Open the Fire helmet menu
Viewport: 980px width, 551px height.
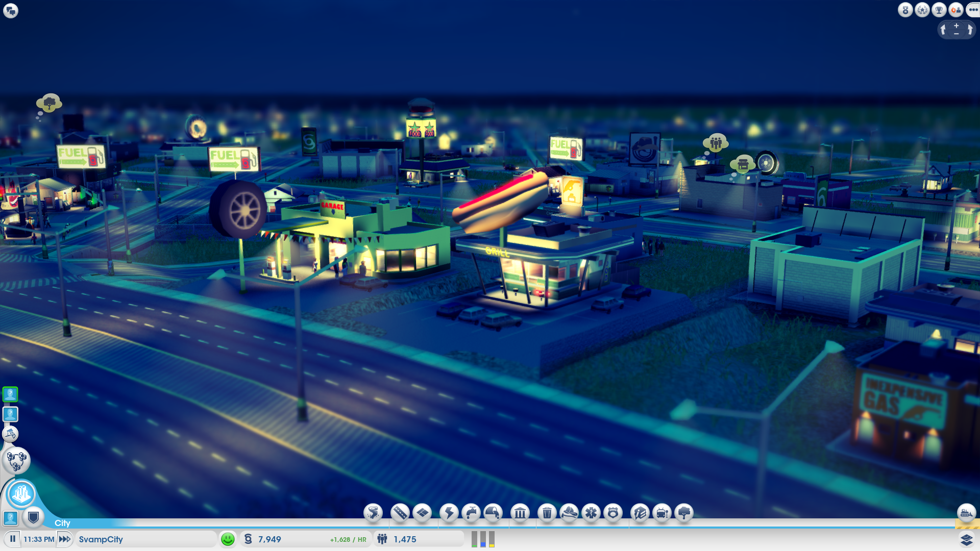click(569, 512)
